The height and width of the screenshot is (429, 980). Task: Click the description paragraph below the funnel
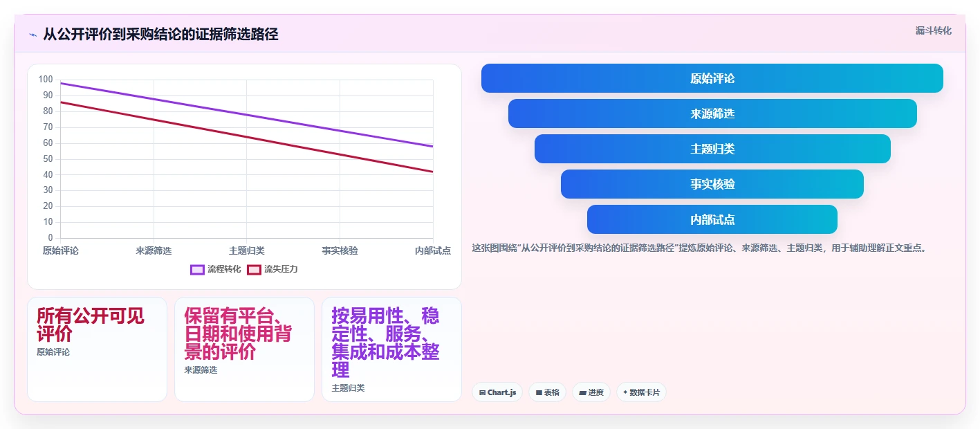pos(699,248)
